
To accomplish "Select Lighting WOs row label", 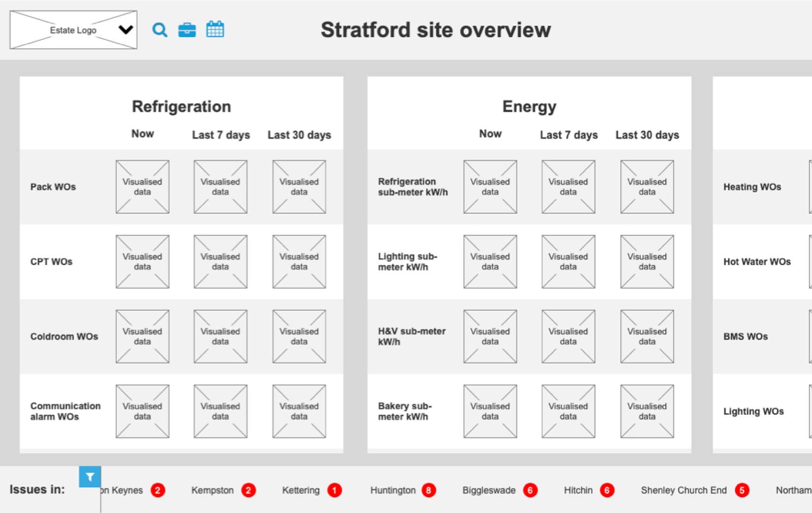I will (754, 411).
